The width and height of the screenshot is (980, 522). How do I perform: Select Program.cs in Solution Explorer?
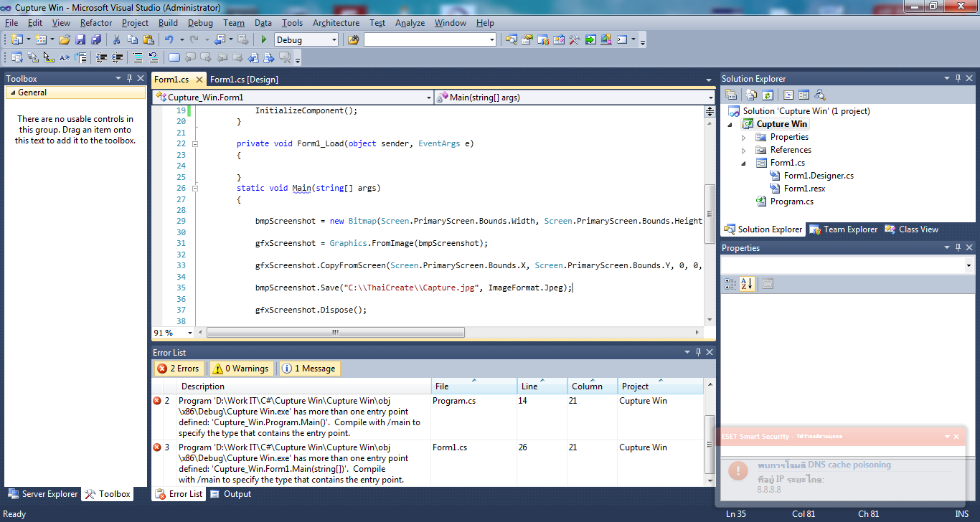pyautogui.click(x=792, y=201)
